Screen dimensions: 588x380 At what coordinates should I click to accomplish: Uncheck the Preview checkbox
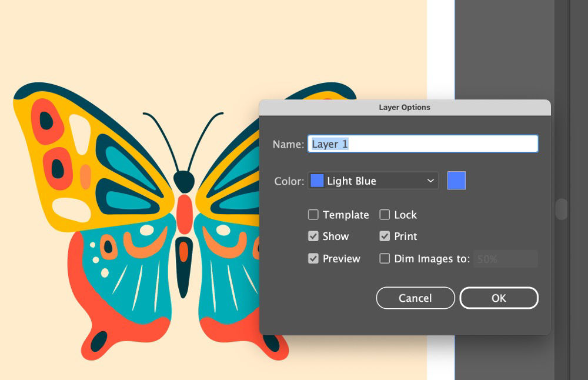(313, 258)
